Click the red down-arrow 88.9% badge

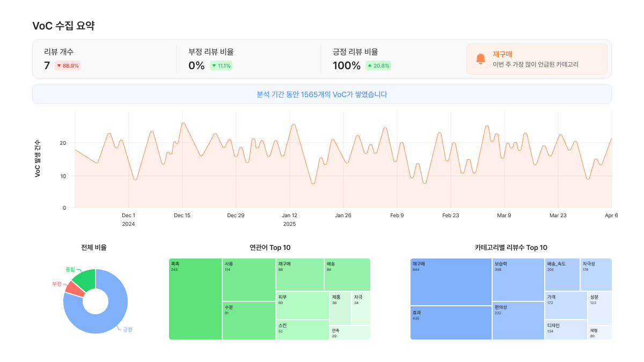[x=68, y=66]
